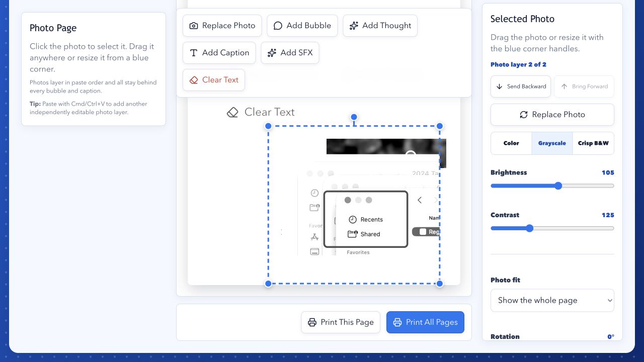Add an SFX text element

[290, 53]
